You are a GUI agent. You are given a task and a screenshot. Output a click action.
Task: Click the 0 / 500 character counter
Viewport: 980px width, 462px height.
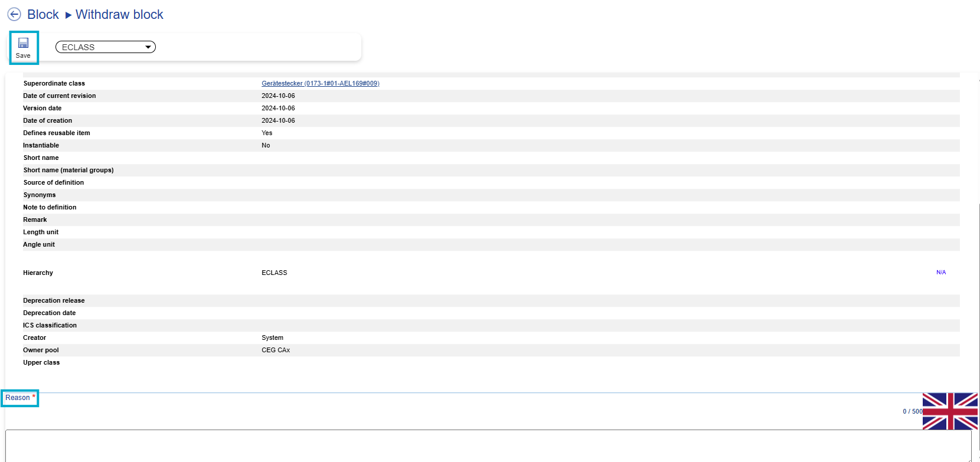(x=912, y=411)
